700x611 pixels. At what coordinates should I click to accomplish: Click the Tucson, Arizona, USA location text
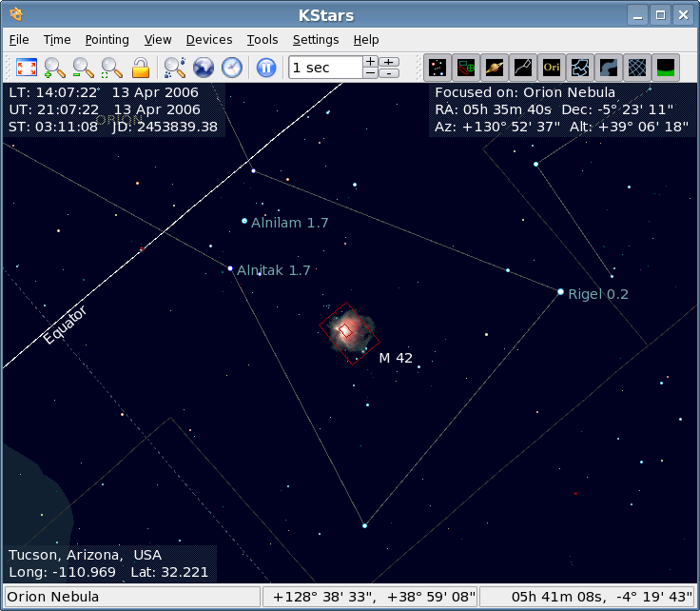coord(85,555)
